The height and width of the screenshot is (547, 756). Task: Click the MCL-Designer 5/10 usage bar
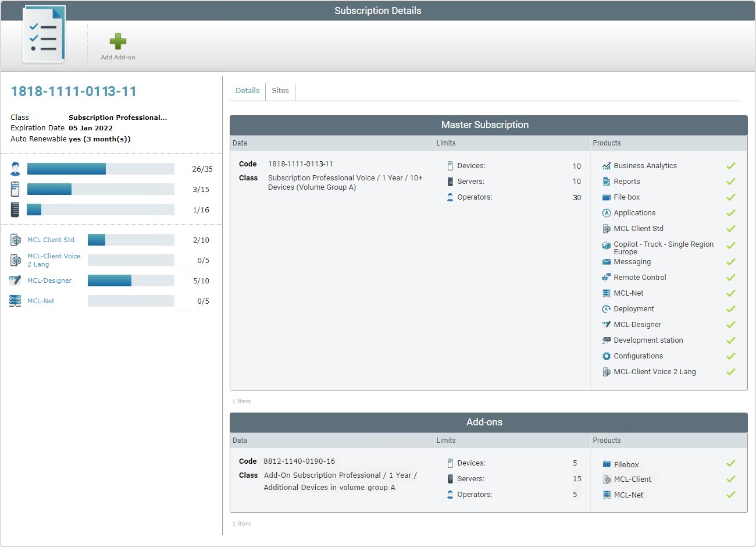(x=131, y=280)
